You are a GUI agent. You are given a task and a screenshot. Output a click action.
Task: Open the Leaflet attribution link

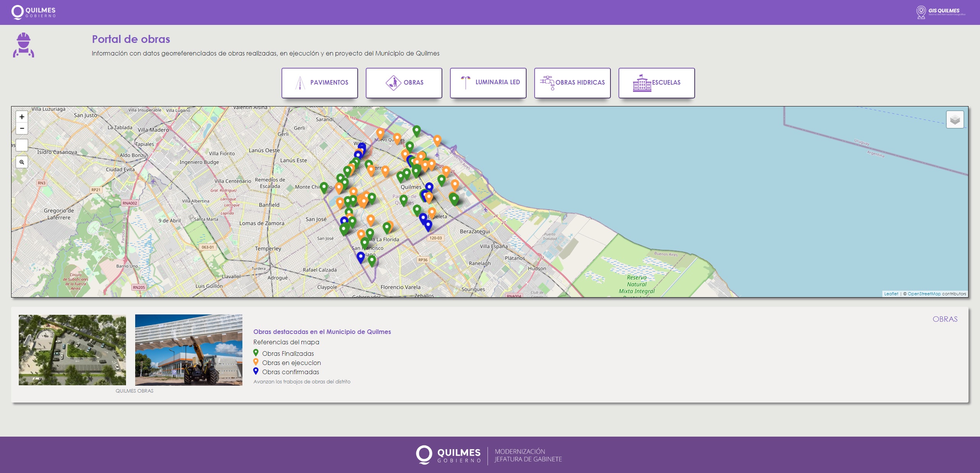(891, 294)
